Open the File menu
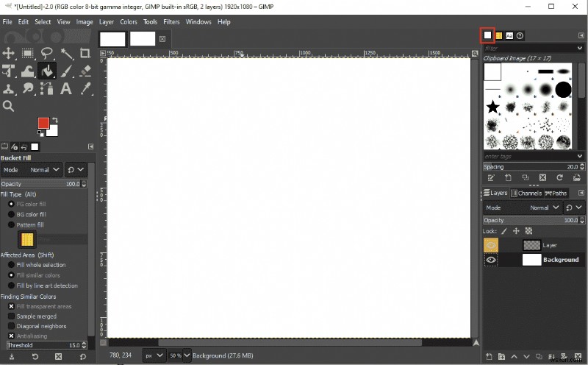 pyautogui.click(x=7, y=22)
